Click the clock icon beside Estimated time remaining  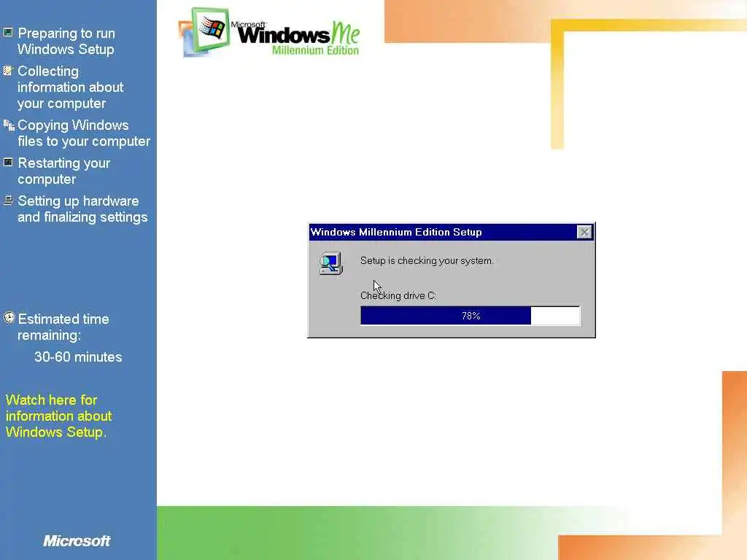pos(9,318)
